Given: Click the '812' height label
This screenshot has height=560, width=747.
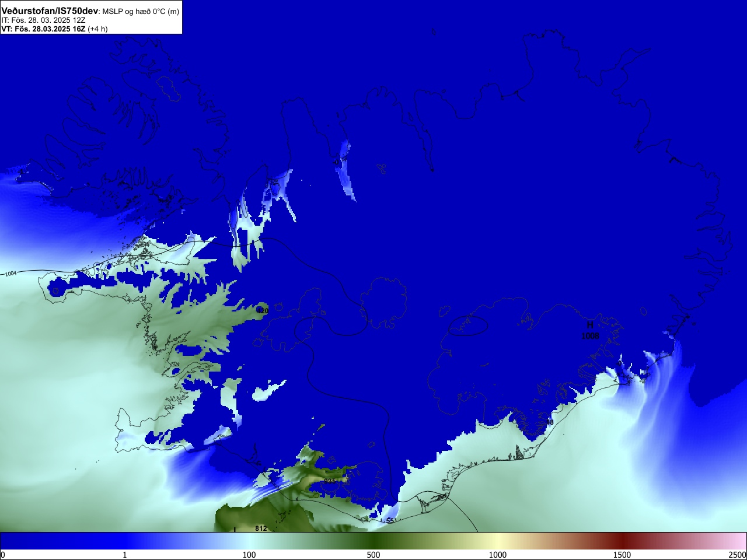Looking at the screenshot, I should [261, 528].
